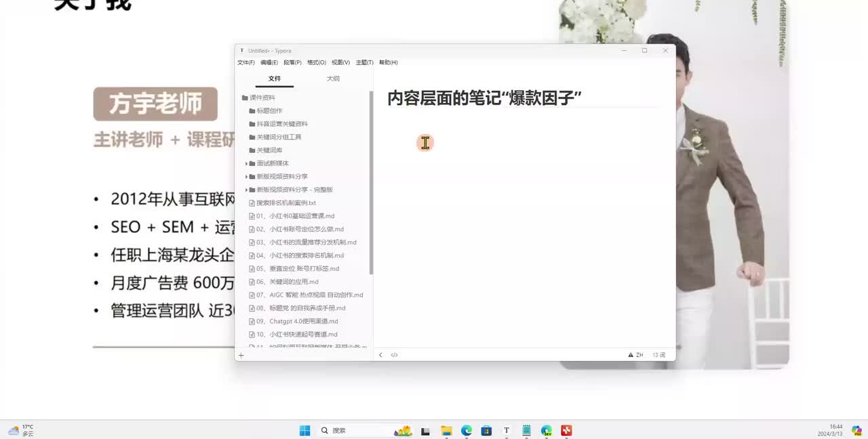Click the sidebar vertical scrollbar
This screenshot has height=439, width=868.
(x=371, y=183)
